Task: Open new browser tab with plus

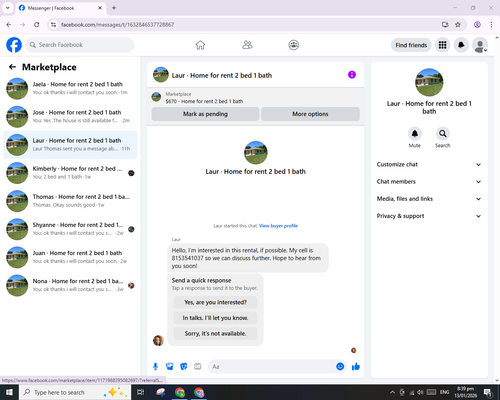Action: 114,8
